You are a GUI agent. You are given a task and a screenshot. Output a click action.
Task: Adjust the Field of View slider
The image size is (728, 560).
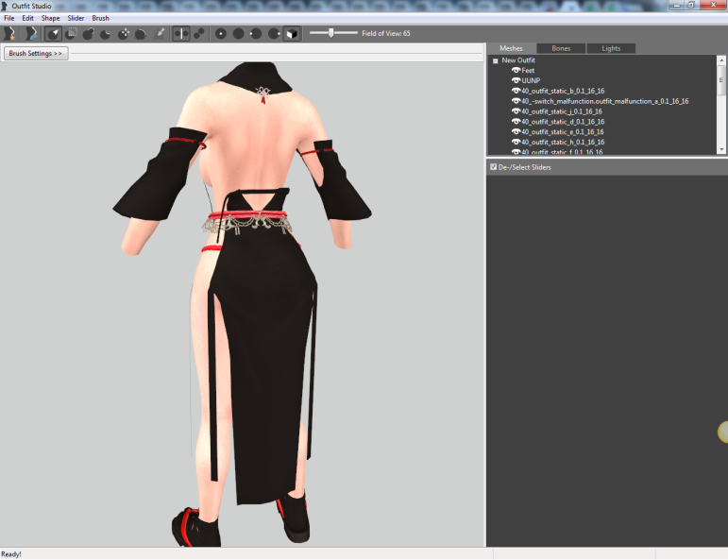[333, 33]
